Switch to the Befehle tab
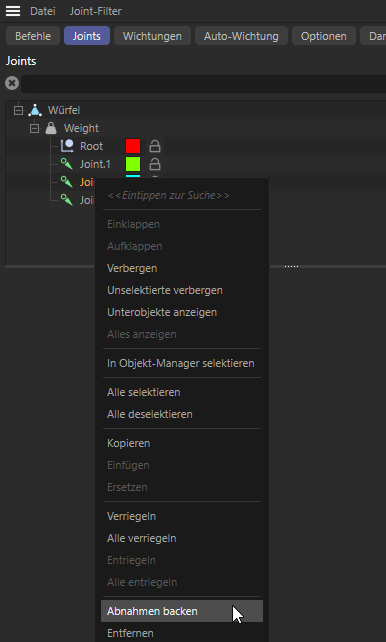This screenshot has width=386, height=642. coord(33,36)
